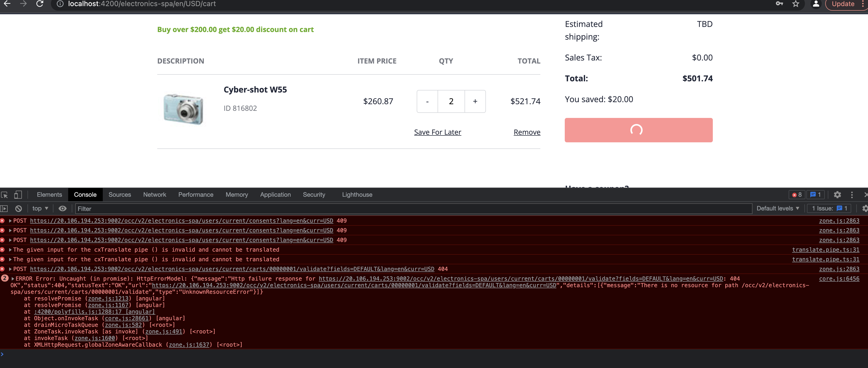Viewport: 868px width, 368px height.
Task: Increase quantity with the plus stepper
Action: point(475,101)
